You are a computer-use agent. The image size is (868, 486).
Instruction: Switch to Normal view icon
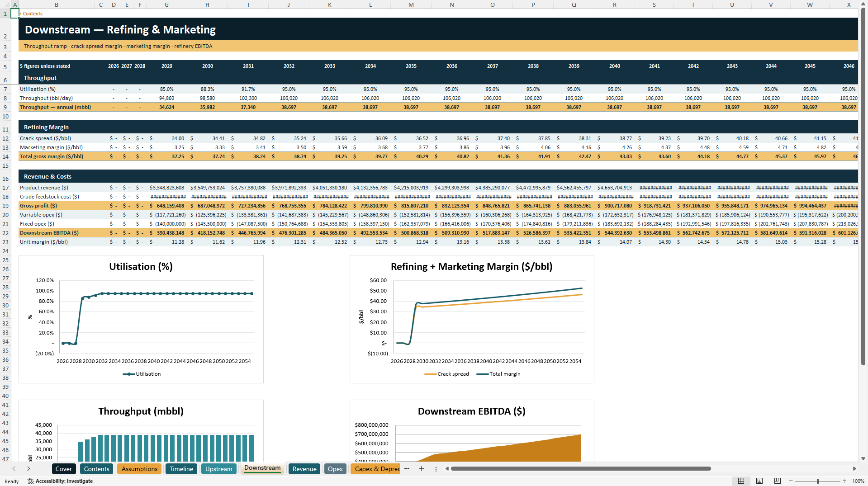(x=741, y=481)
